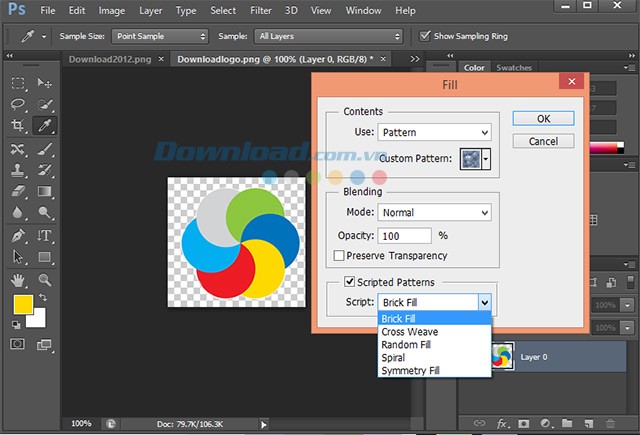This screenshot has height=435, width=640.
Task: Click the Opacity input field
Action: point(405,236)
